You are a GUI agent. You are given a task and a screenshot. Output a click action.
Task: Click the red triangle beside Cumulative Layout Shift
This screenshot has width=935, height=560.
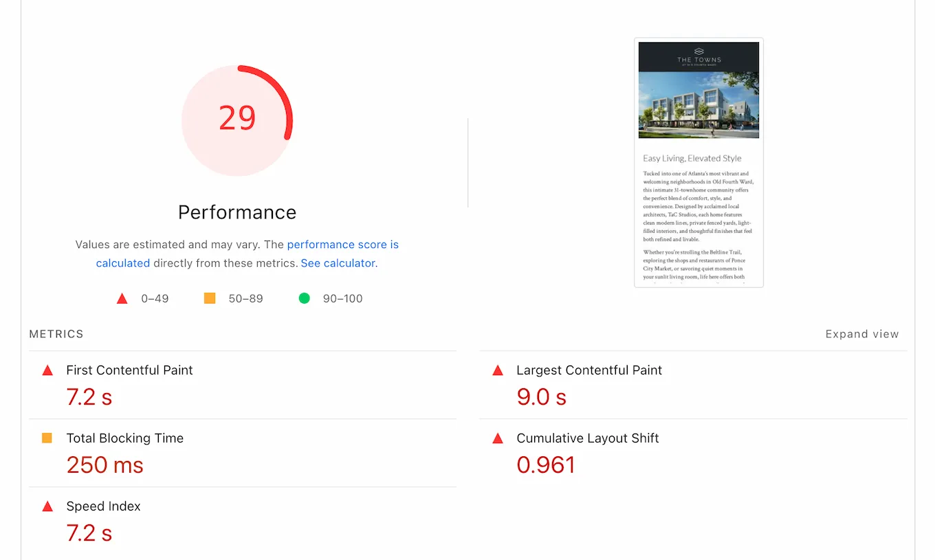498,438
